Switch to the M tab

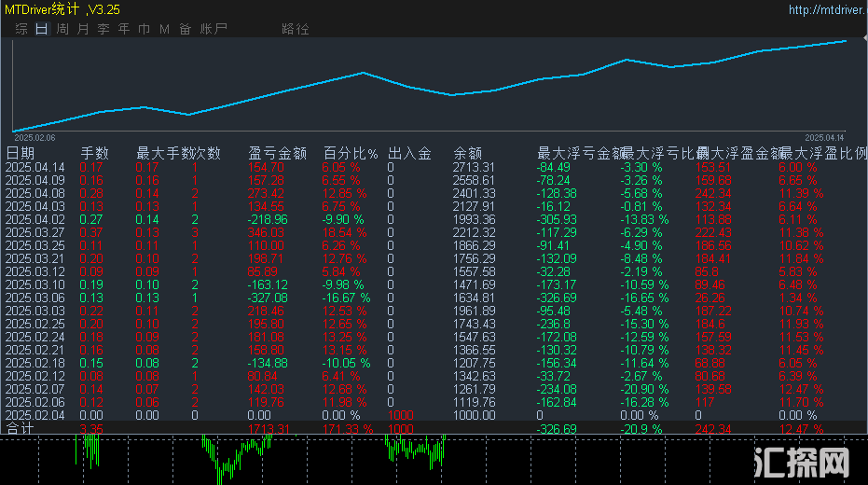164,29
